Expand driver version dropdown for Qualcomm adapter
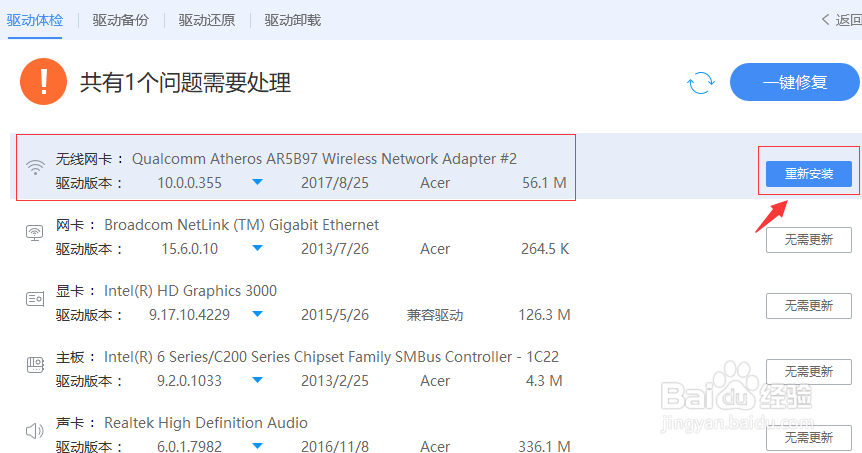Image resolution: width=862 pixels, height=453 pixels. 257,183
